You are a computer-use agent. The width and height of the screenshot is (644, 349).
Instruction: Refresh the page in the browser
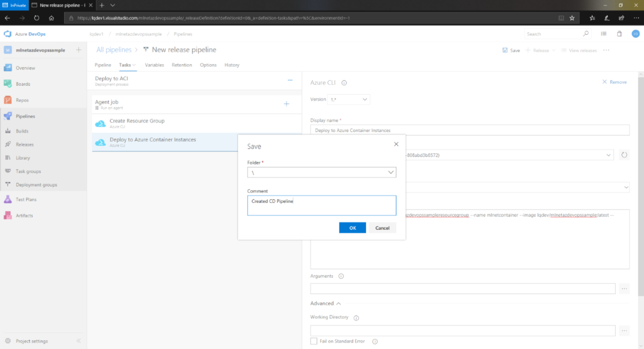tap(36, 18)
